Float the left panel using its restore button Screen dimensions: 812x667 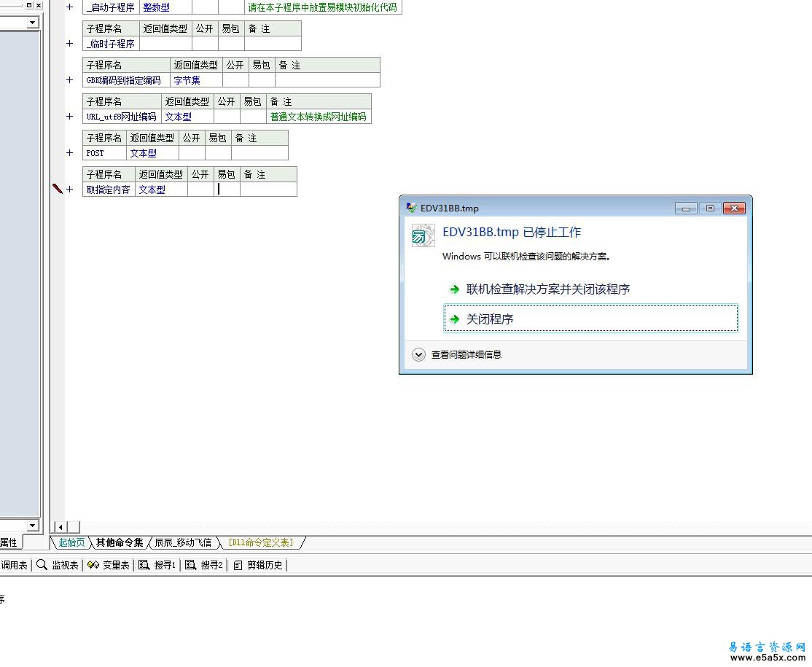click(x=29, y=5)
